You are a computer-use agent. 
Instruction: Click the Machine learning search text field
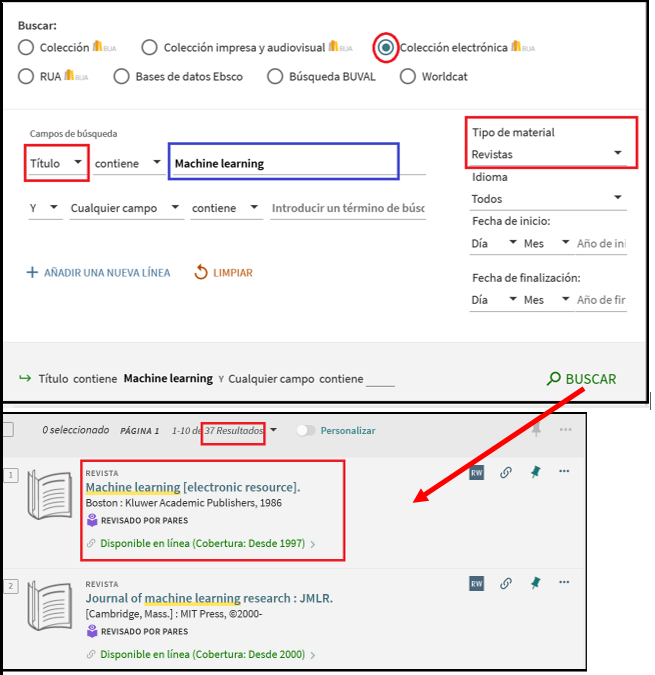[x=284, y=163]
